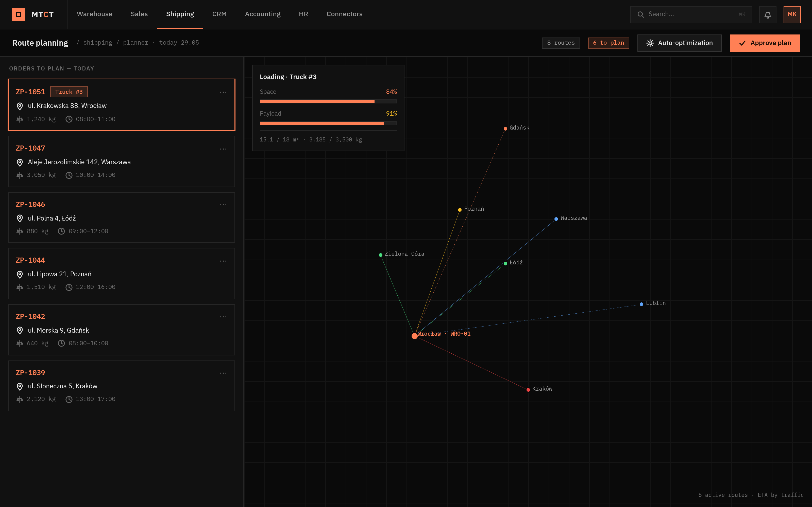Viewport: 812px width, 507px height.
Task: Click the Approve plan button
Action: [765, 43]
